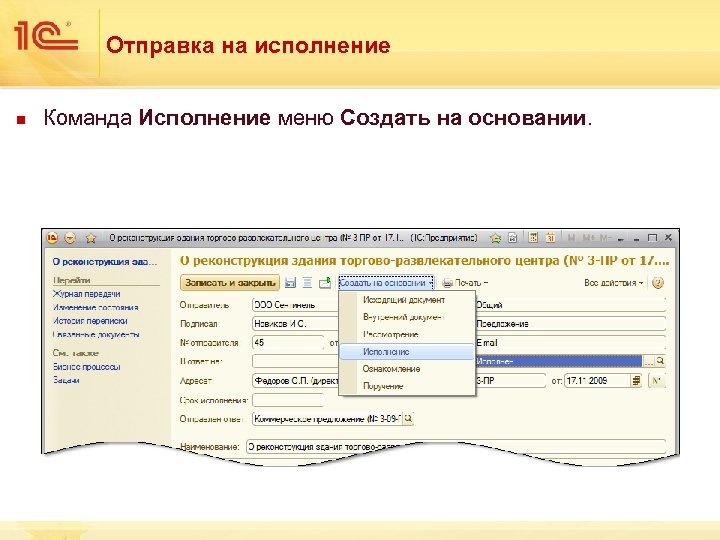The width and height of the screenshot is (720, 540).
Task: Open the Задачи link in the sidebar
Action: point(66,380)
